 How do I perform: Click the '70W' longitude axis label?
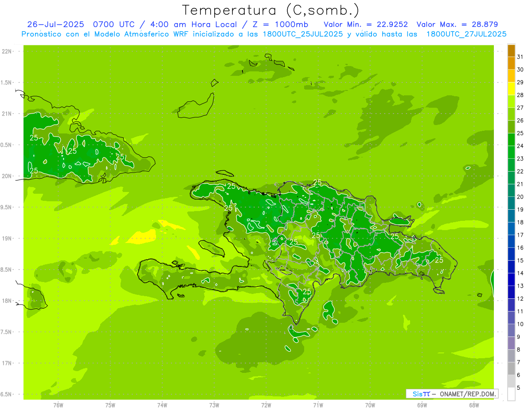point(370,405)
